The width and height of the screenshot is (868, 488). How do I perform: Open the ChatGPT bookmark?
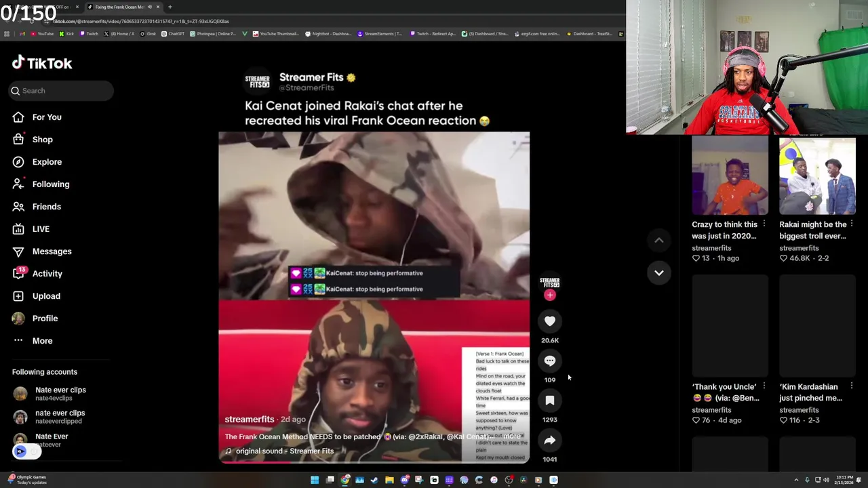(173, 34)
